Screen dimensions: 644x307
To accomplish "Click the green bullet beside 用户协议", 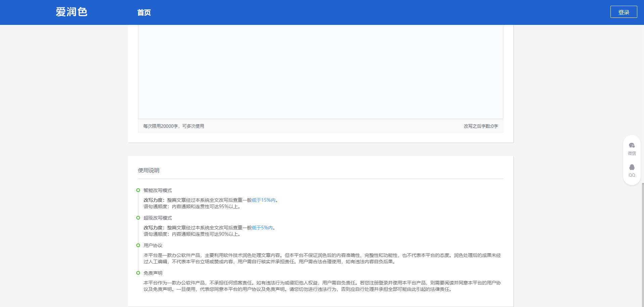I will (138, 245).
